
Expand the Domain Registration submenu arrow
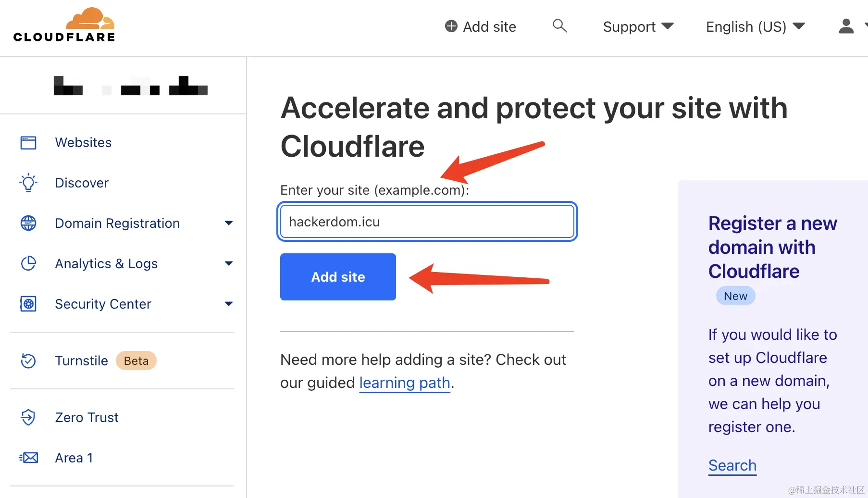pyautogui.click(x=229, y=223)
